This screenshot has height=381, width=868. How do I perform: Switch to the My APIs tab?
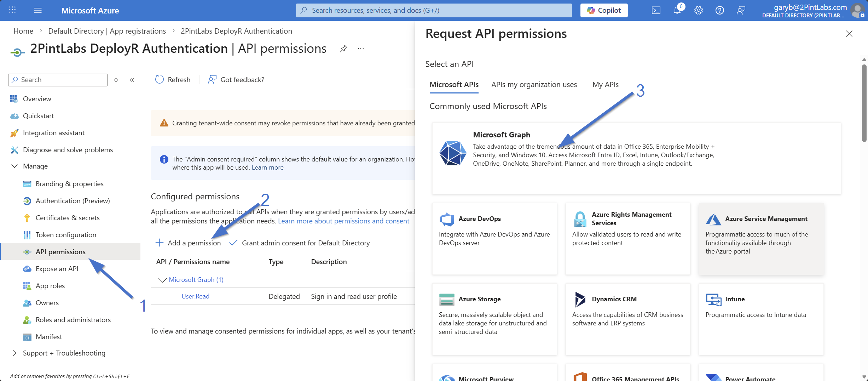[x=605, y=85]
